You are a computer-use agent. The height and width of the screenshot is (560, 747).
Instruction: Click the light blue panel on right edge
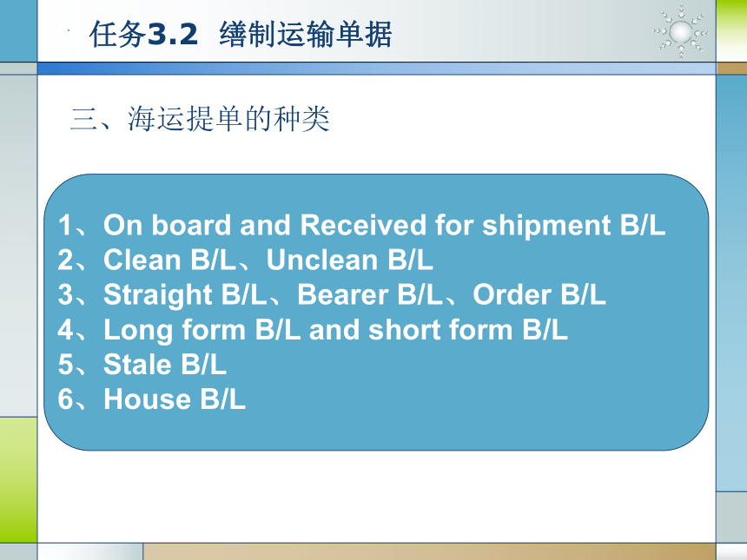(x=731, y=283)
